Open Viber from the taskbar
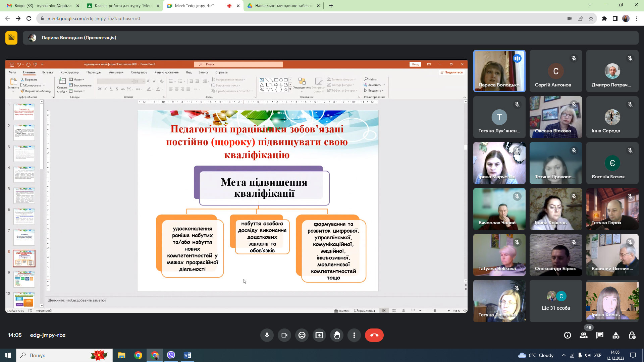The height and width of the screenshot is (362, 644). (171, 355)
